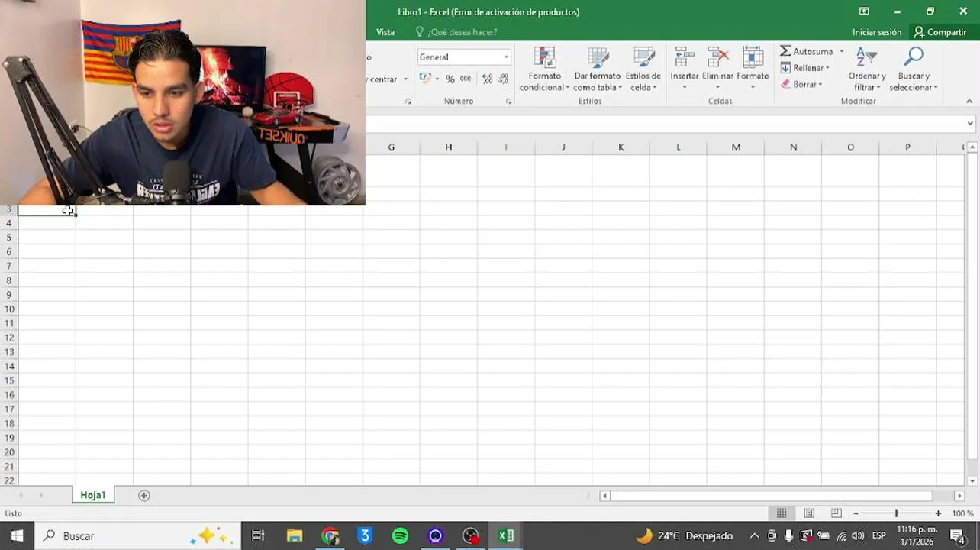
Task: Click the Windows Buscar search box
Action: point(137,536)
